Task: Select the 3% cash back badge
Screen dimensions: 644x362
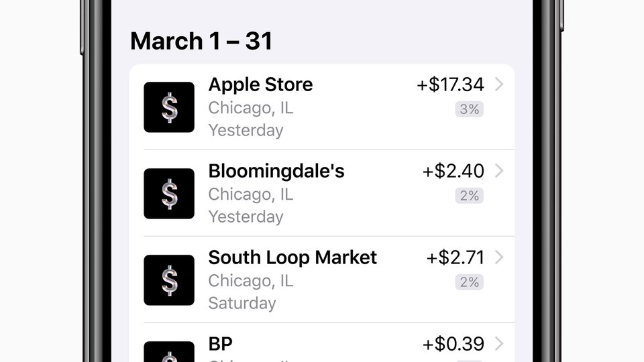Action: [469, 109]
